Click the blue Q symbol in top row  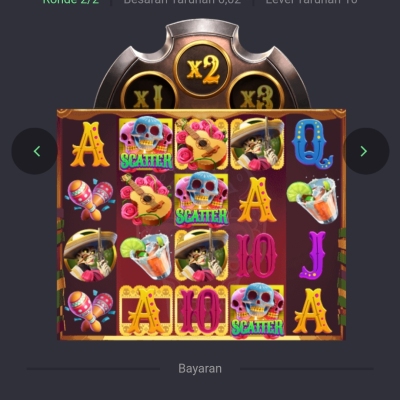(312, 144)
